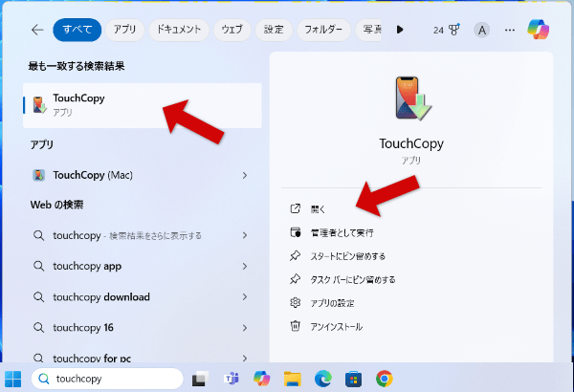Open File Explorer from the taskbar

(x=292, y=379)
